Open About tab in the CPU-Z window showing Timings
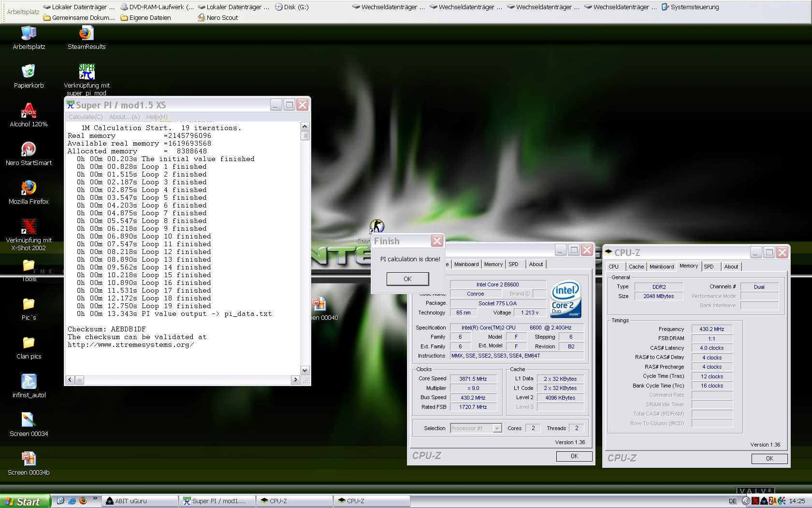This screenshot has height=508, width=812. pos(731,267)
